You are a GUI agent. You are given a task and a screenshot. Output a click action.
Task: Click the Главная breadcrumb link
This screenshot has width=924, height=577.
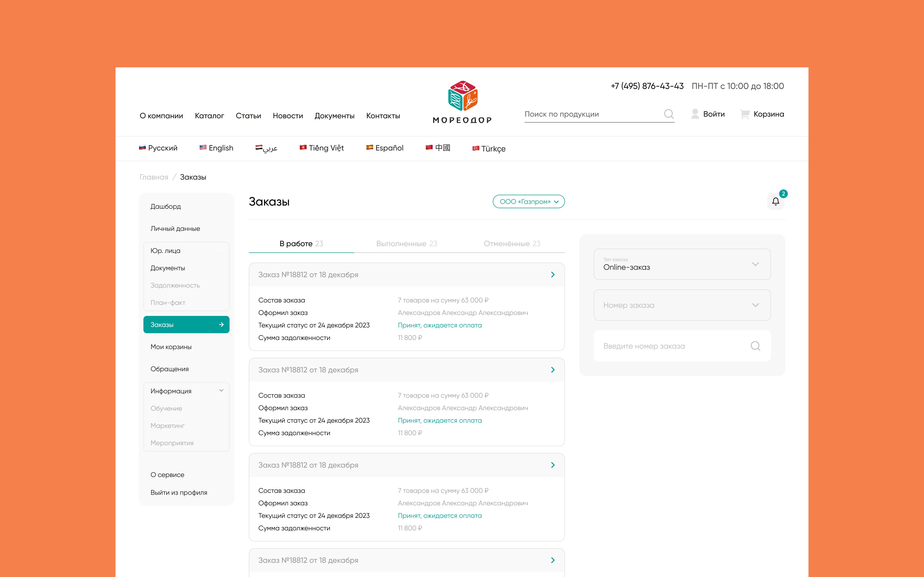coord(154,177)
